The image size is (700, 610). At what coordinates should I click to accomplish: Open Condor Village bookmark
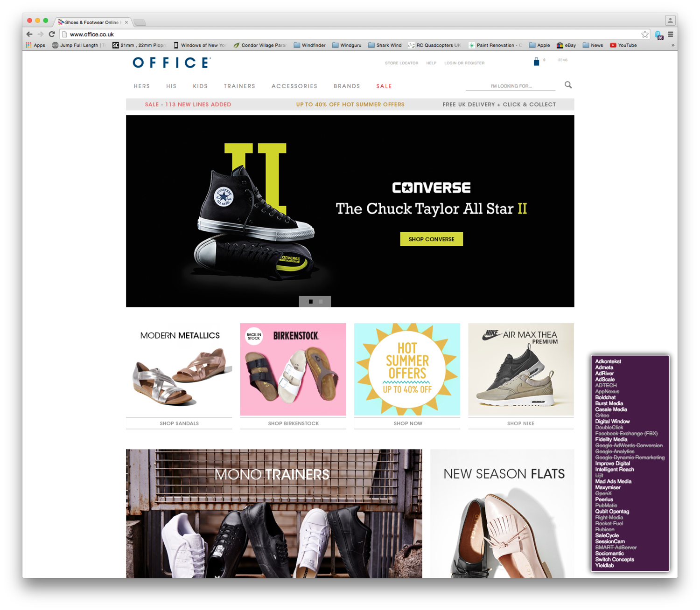click(260, 45)
